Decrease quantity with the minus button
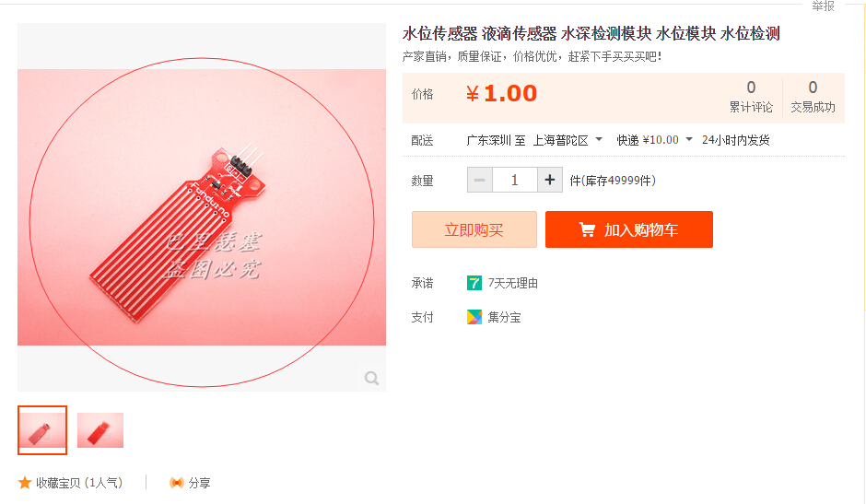The height and width of the screenshot is (504, 866). click(x=479, y=180)
